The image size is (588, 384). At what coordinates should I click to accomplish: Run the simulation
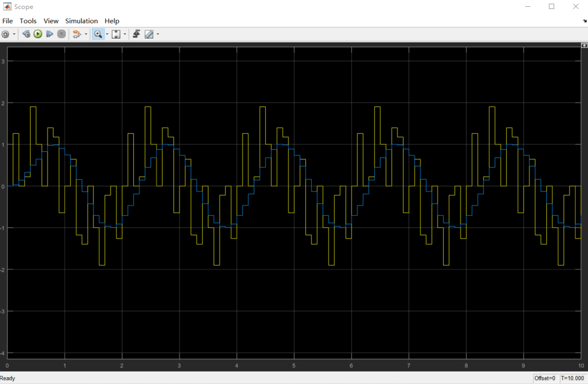pyautogui.click(x=38, y=34)
